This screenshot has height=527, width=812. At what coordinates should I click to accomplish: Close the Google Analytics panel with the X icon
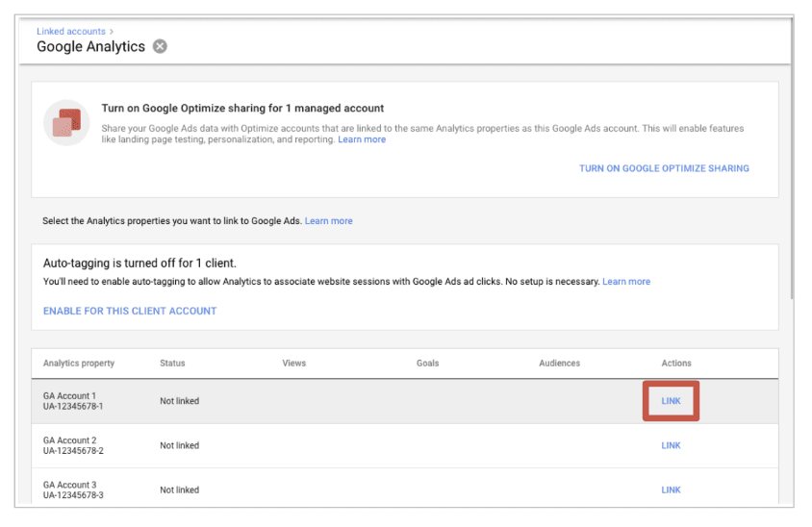pos(160,46)
